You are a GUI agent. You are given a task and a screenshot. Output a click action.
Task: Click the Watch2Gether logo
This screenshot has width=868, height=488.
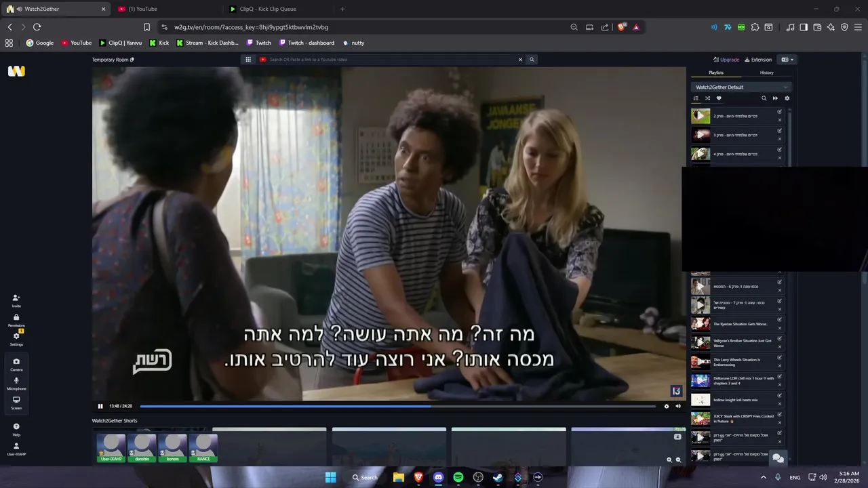click(x=16, y=71)
